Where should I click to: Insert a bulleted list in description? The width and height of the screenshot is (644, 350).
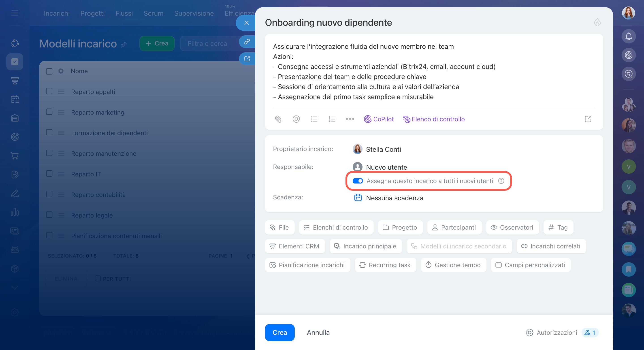pos(314,119)
